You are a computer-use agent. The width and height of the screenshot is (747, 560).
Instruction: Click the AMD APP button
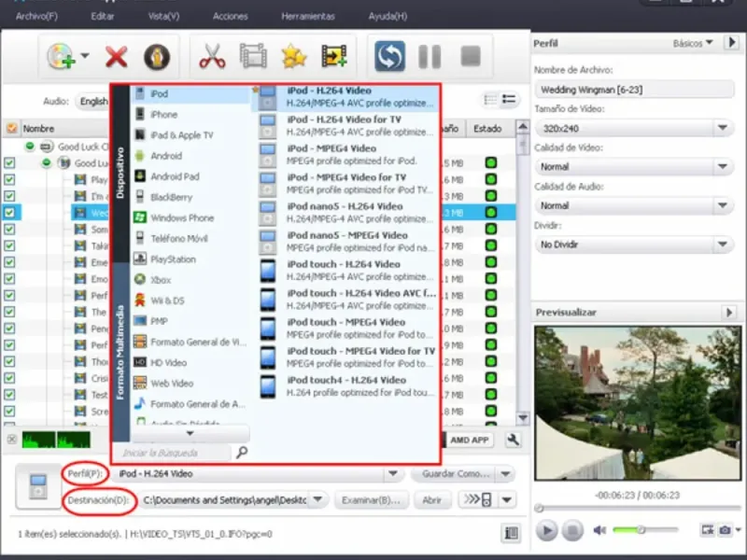(469, 440)
